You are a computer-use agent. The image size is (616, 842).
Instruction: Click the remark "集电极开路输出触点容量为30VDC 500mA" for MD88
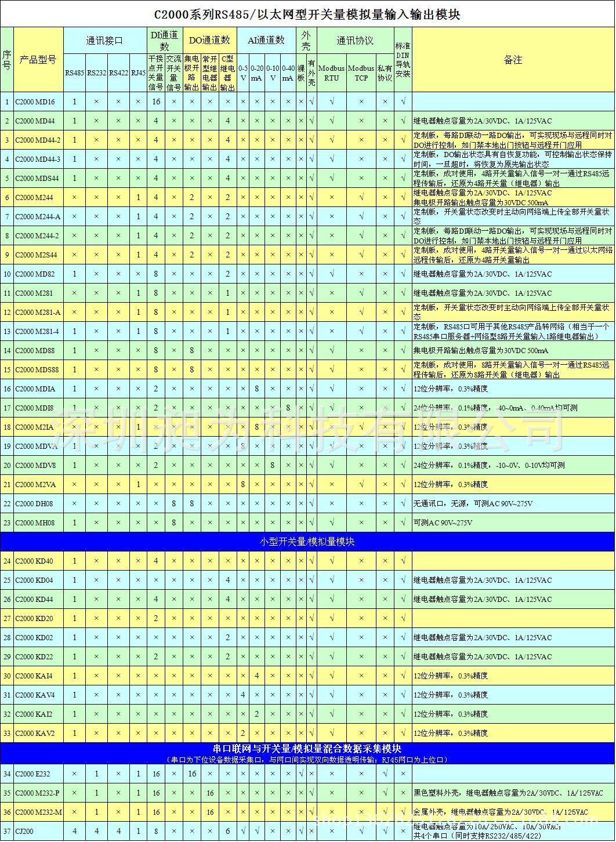click(480, 351)
